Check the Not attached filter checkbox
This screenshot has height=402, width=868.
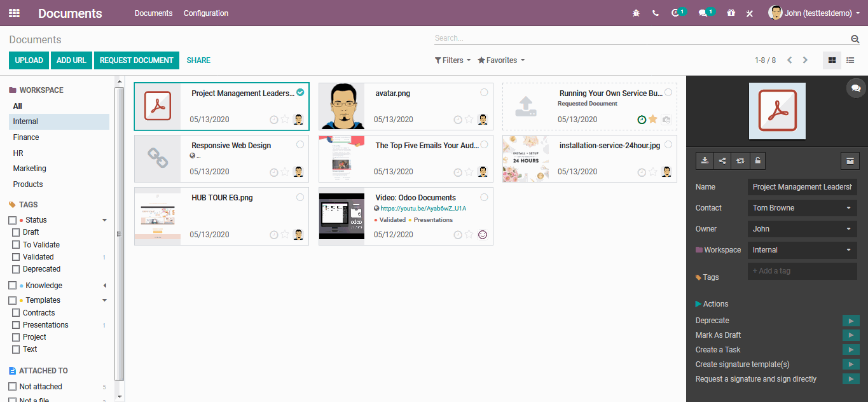(14, 386)
